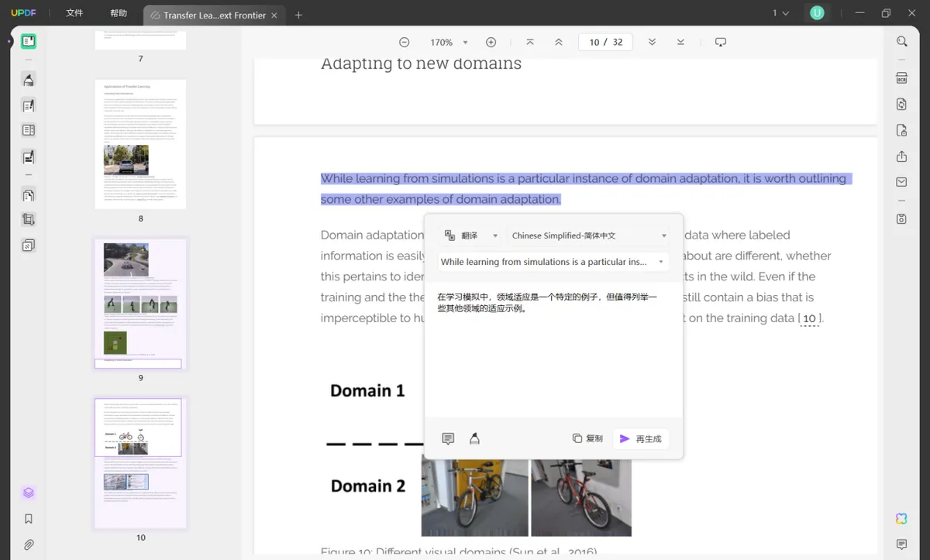Follow the reference link 10 in text
The width and height of the screenshot is (930, 560).
point(809,318)
